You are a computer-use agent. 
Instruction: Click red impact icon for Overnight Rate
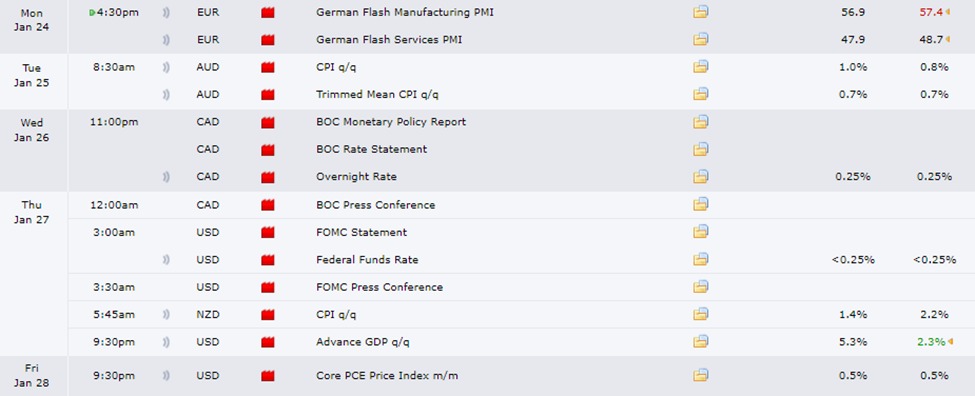pyautogui.click(x=268, y=177)
